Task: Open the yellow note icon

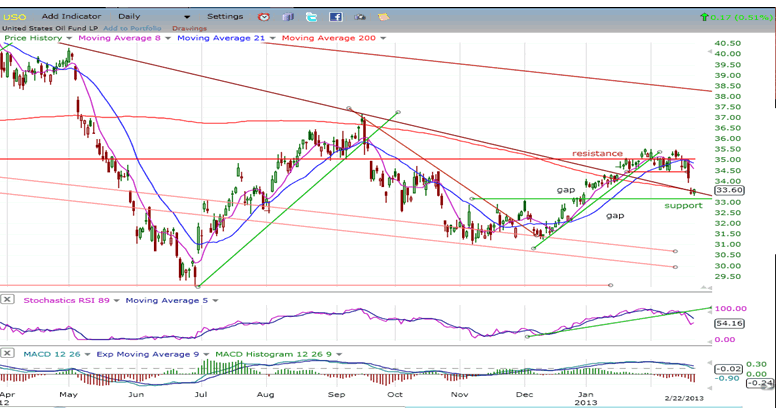Action: (x=382, y=17)
